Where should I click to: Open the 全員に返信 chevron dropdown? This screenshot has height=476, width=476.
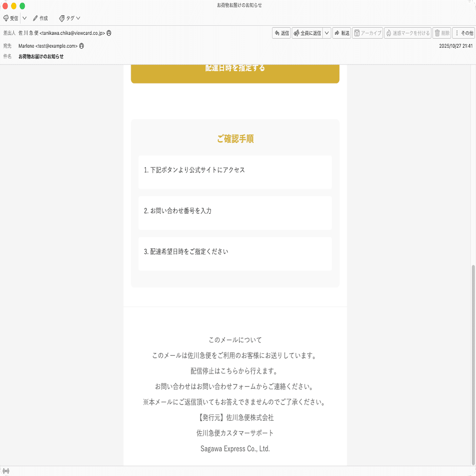pos(327,33)
